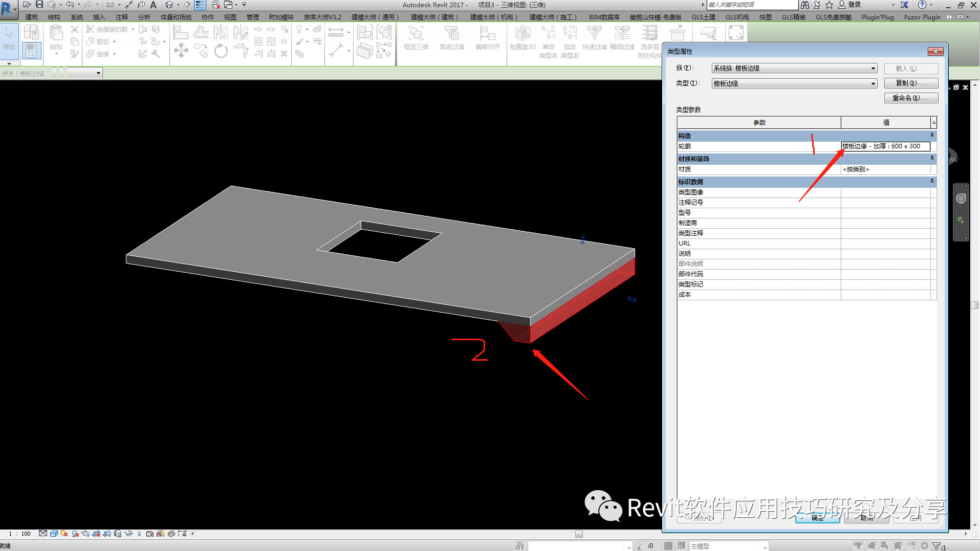
Task: Save the project with the floppy disk icon
Action: tap(39, 5)
